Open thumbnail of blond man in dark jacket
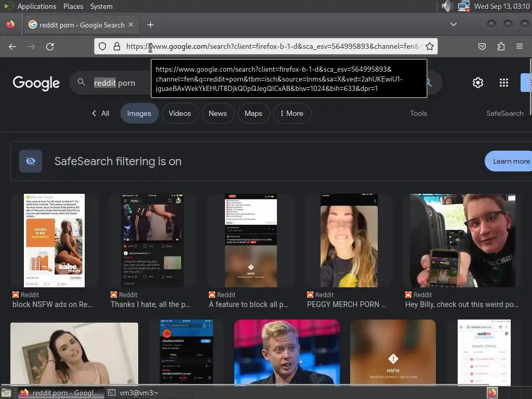The width and height of the screenshot is (532, 399). (x=287, y=352)
